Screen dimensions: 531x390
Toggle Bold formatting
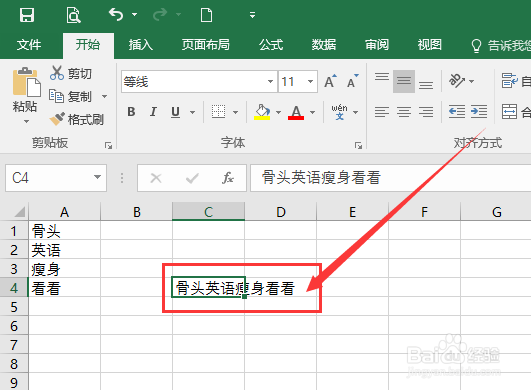(131, 111)
